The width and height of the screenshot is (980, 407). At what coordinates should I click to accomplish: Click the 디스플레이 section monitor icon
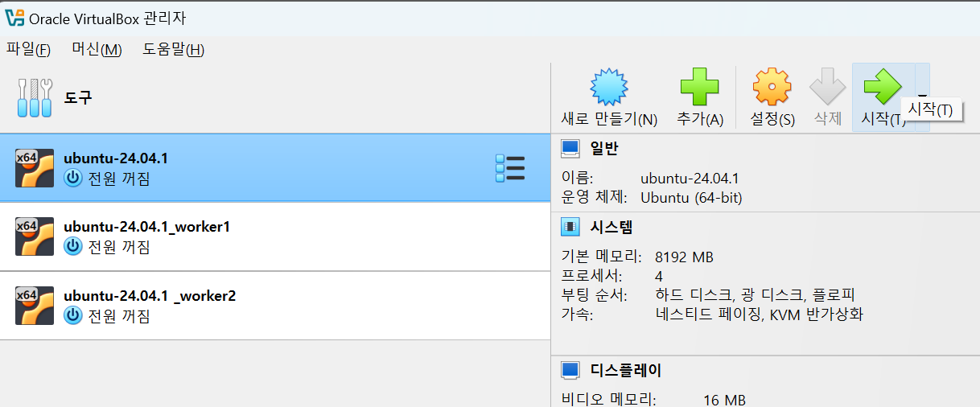point(570,371)
